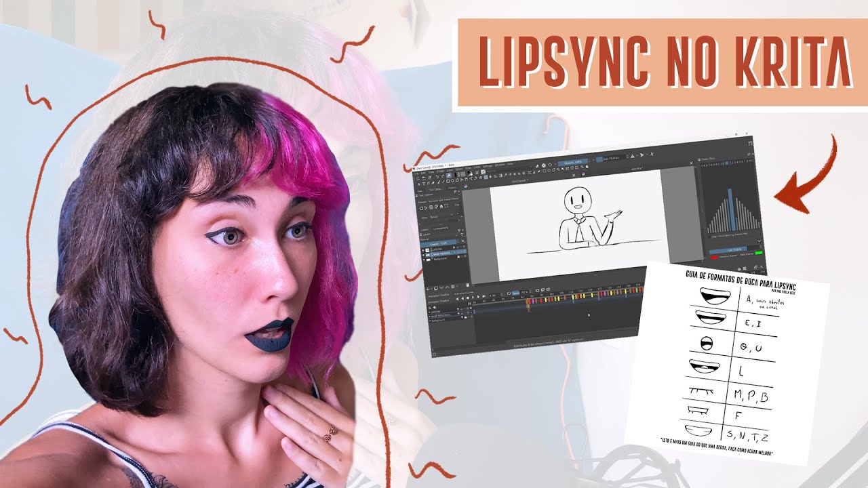Image resolution: width=868 pixels, height=488 pixels.
Task: Add a new layer in Layers docker
Action: 428,288
